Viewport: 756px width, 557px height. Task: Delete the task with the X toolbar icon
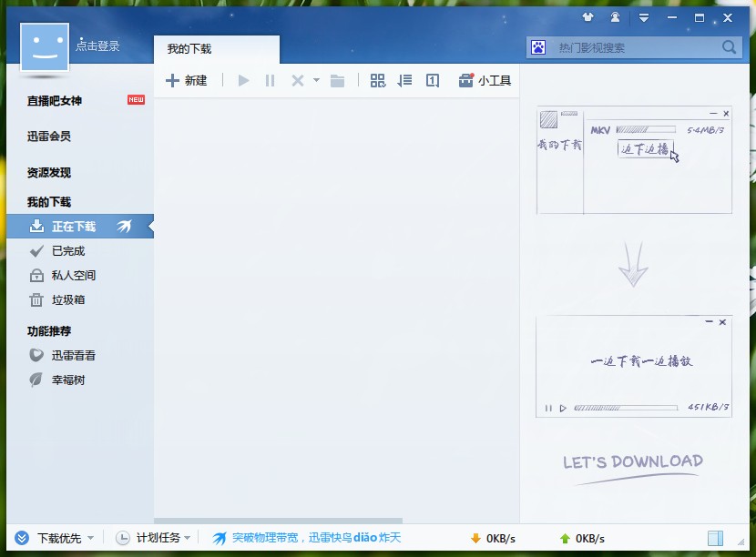(x=298, y=80)
